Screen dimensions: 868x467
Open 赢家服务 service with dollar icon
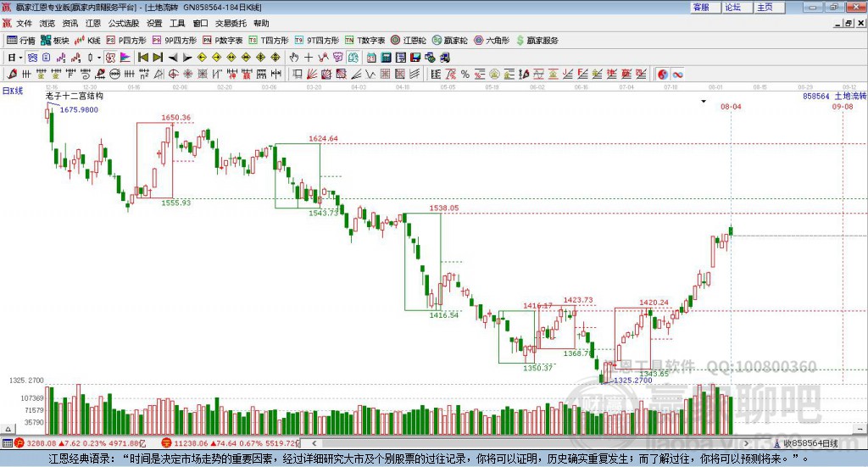537,41
